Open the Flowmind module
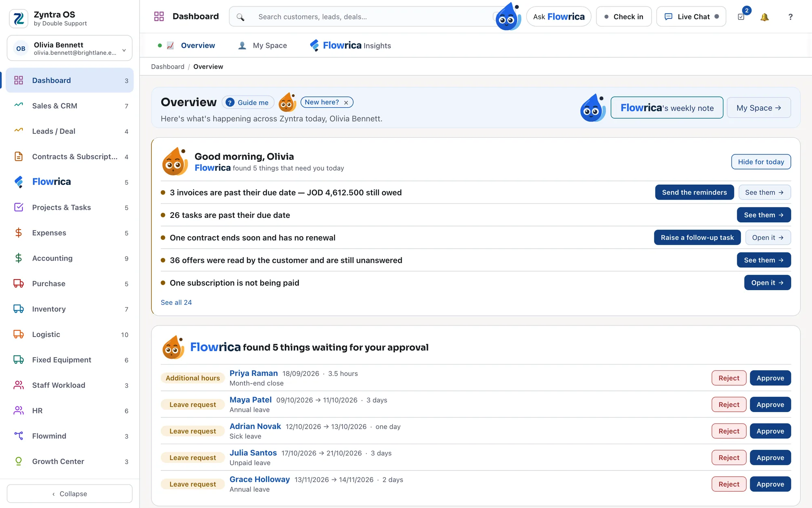Screen dimensions: 812x508 (x=70, y=436)
